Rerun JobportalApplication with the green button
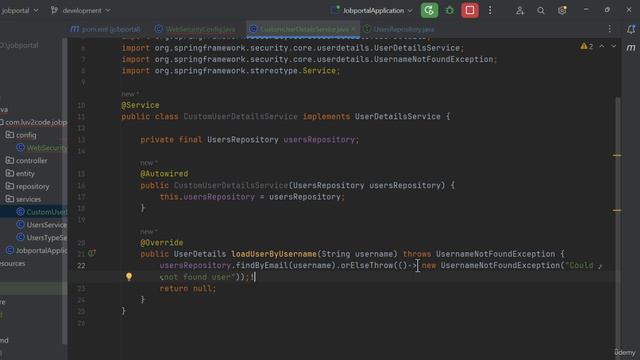This screenshot has height=360, width=640. pos(429,10)
